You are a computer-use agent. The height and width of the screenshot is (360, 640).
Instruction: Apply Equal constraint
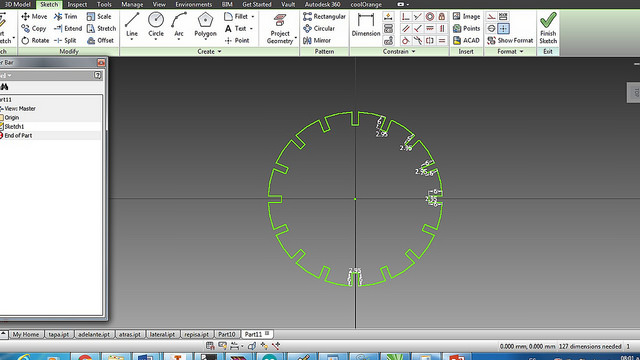point(442,40)
